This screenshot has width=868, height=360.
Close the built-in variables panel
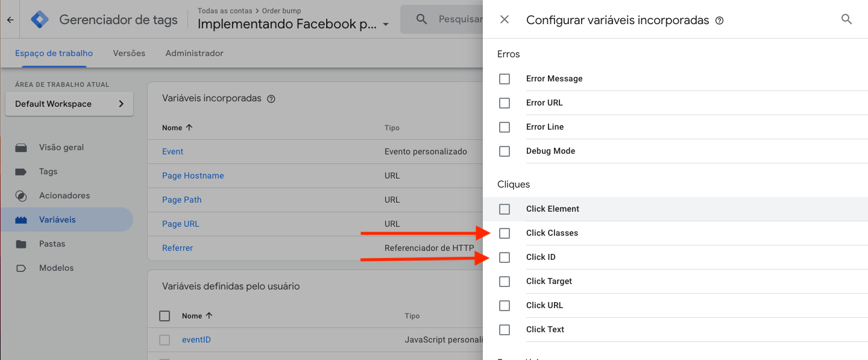point(505,20)
